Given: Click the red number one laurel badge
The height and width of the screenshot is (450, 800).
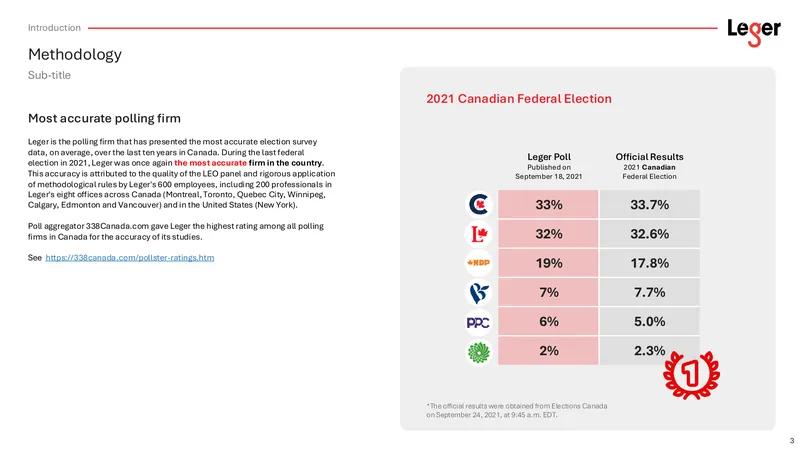Looking at the screenshot, I should [x=691, y=374].
